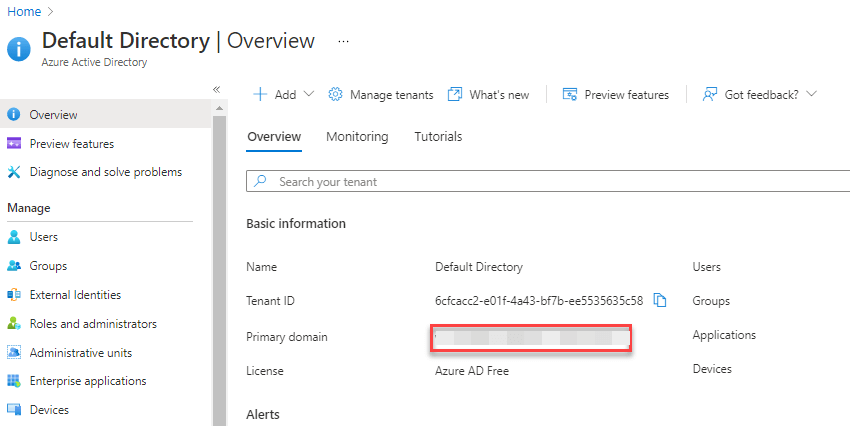Click the Default Directory info icon in header
Image resolution: width=850 pixels, height=426 pixels.
(18, 50)
